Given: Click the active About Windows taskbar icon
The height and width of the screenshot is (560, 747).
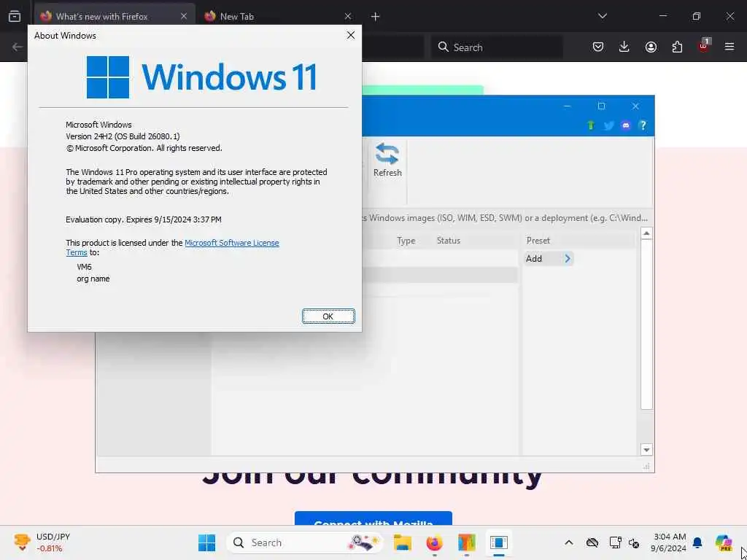Looking at the screenshot, I should click(x=499, y=542).
